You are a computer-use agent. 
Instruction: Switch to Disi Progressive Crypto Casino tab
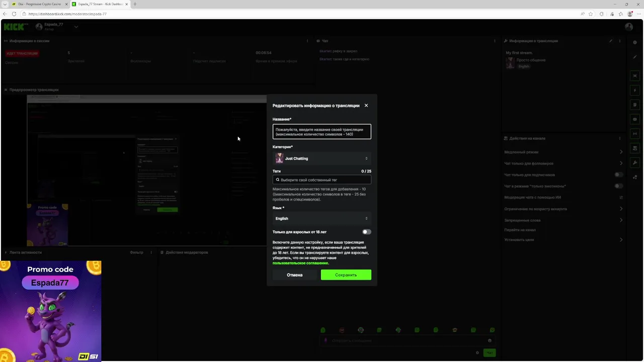40,4
